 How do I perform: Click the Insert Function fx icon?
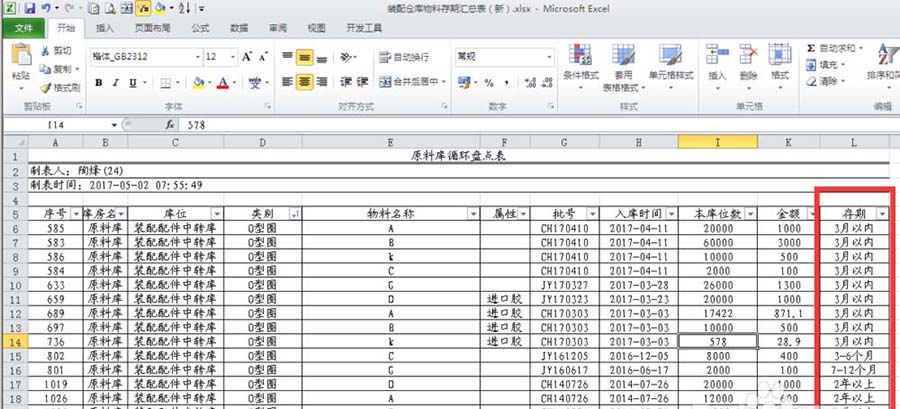[172, 126]
